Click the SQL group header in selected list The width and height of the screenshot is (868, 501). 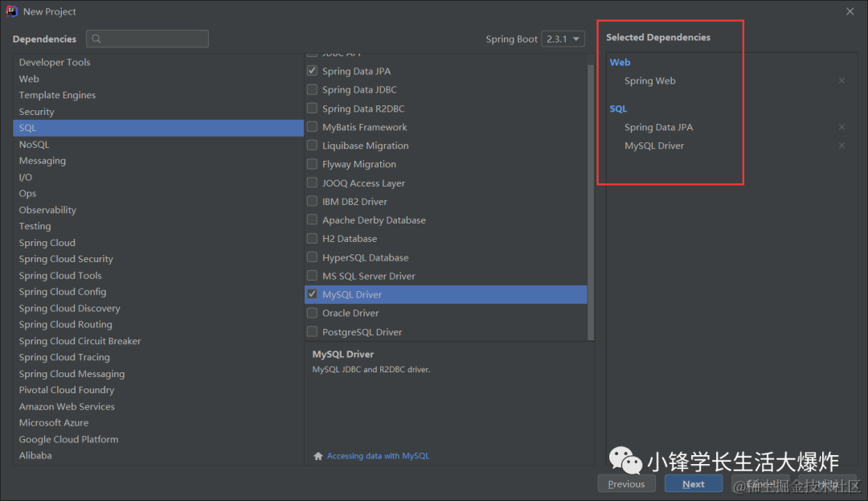(618, 109)
